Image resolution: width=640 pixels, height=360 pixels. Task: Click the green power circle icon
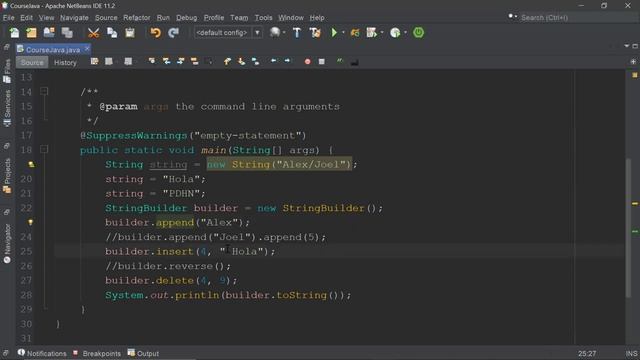[418, 33]
